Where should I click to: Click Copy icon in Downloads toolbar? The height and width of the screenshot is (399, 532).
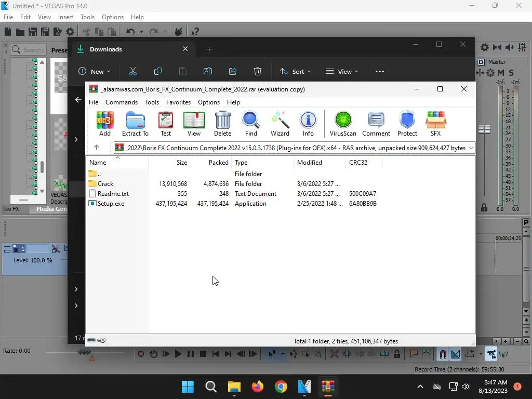[158, 71]
